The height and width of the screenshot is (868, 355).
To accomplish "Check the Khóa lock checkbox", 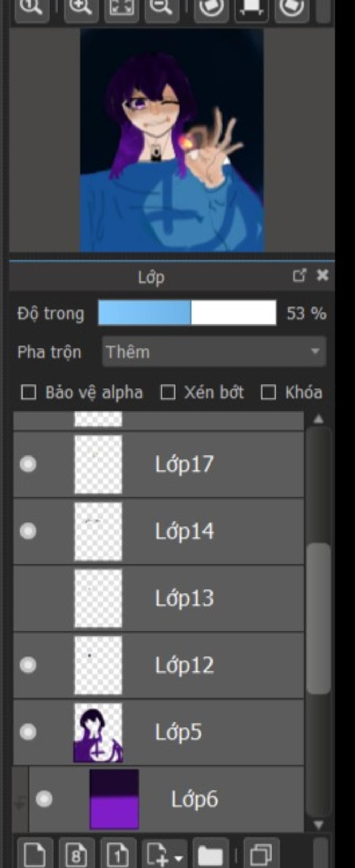I will [x=268, y=393].
